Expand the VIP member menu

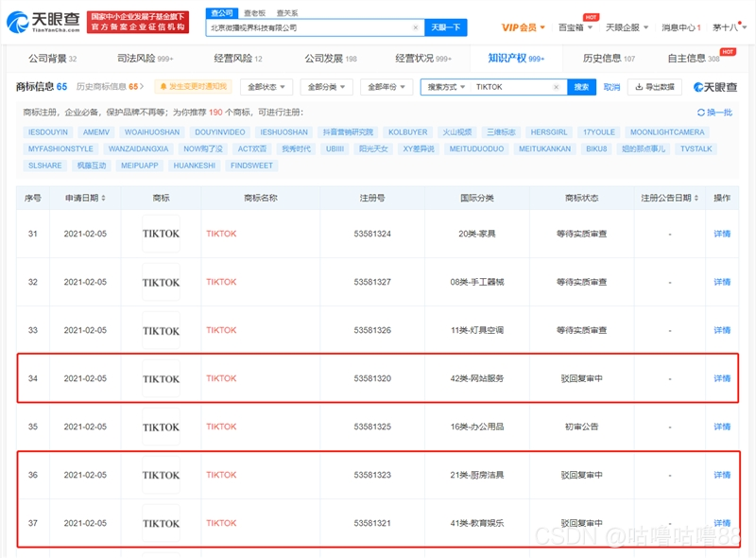pyautogui.click(x=524, y=27)
